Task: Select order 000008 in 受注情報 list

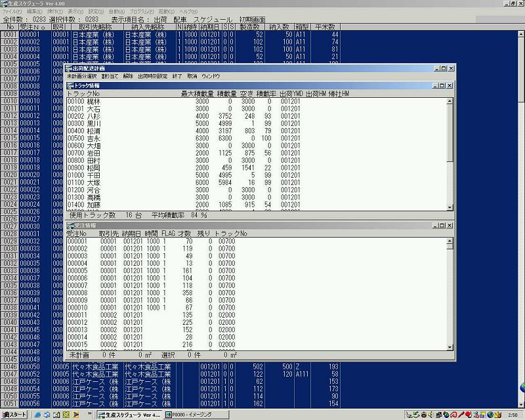Action: pos(257,293)
